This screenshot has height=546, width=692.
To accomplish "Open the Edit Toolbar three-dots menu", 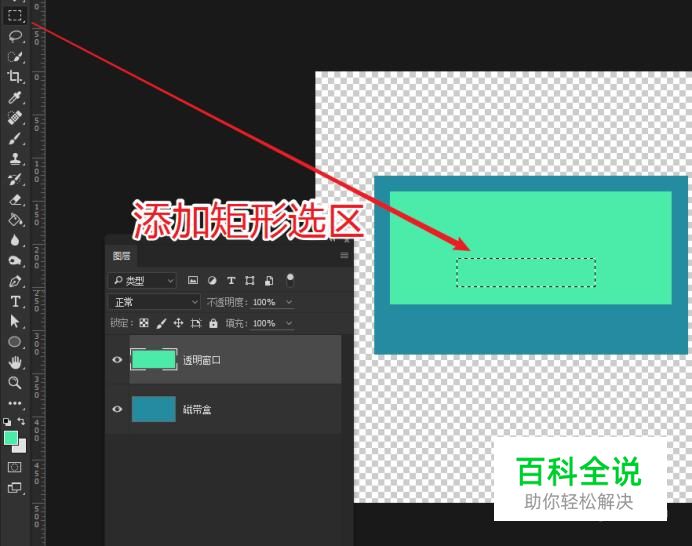I will tap(15, 403).
